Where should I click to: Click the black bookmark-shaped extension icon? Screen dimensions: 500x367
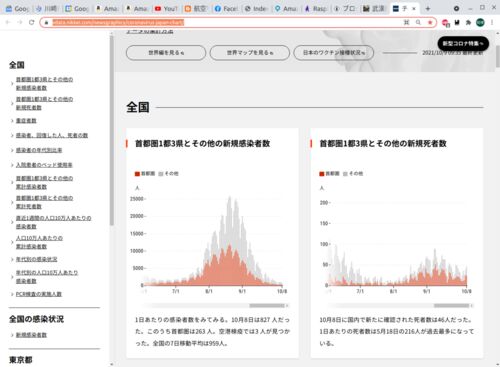(x=457, y=22)
